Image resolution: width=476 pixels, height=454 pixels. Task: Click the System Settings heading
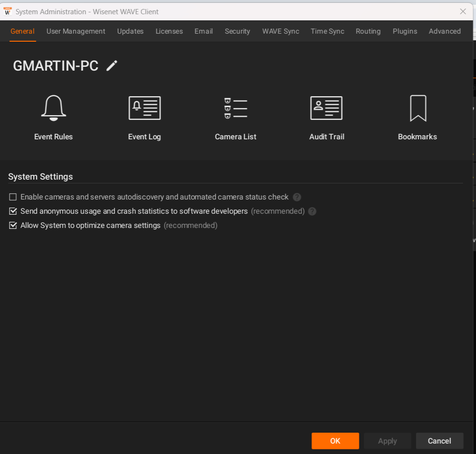(x=40, y=177)
